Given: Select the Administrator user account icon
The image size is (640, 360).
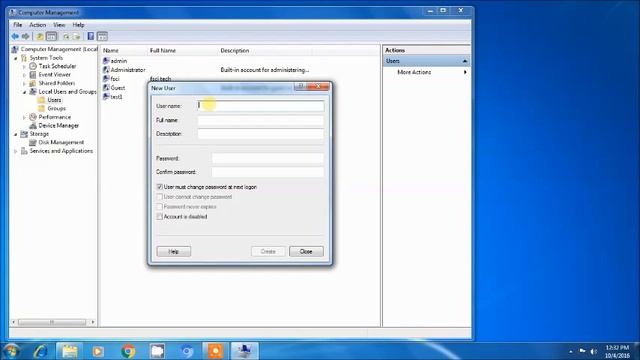Looking at the screenshot, I should click(x=106, y=70).
